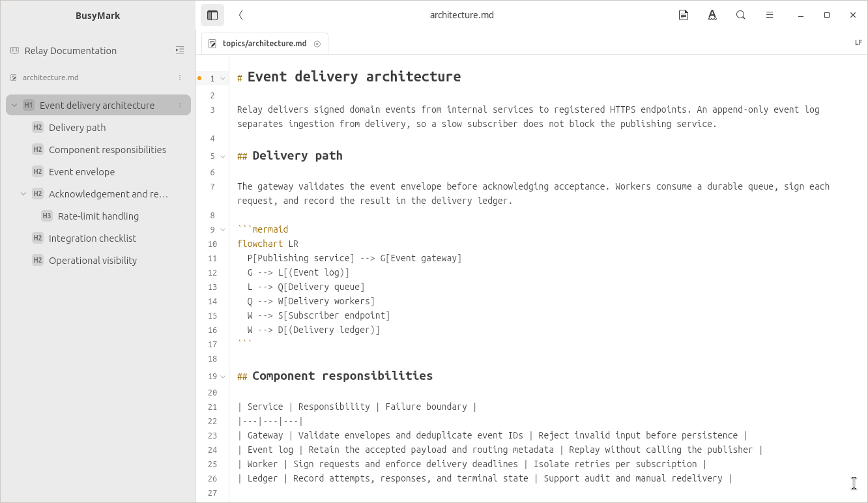Change the LF line ending indicator

[x=859, y=42]
